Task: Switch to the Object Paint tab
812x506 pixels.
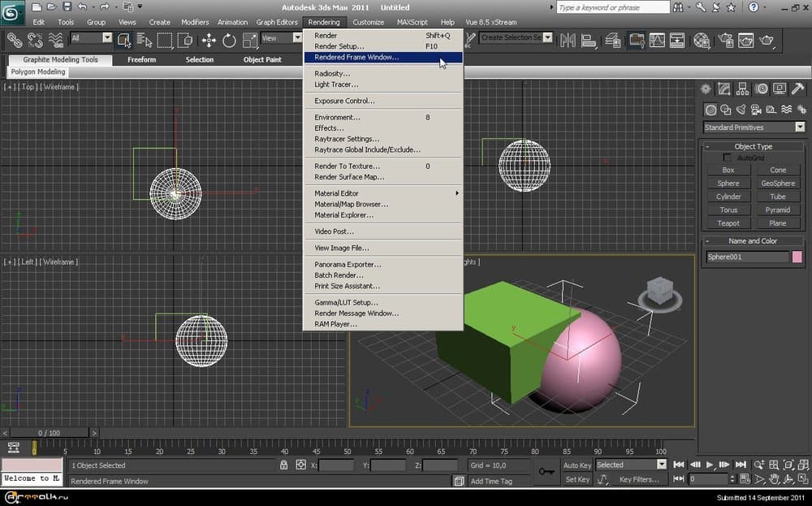Action: 262,59
